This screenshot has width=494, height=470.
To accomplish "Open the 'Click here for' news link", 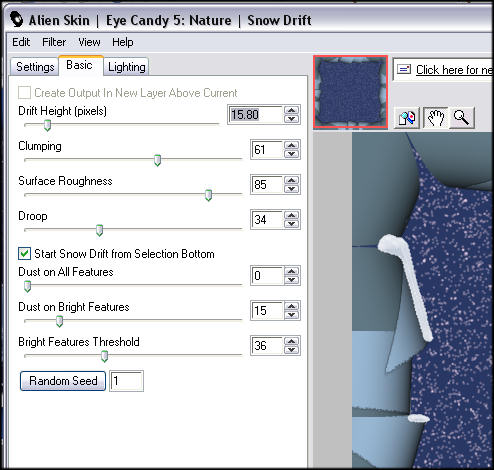I will [x=454, y=70].
